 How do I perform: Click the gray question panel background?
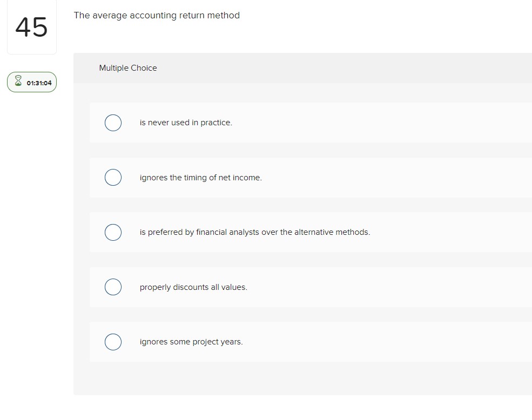point(302,378)
